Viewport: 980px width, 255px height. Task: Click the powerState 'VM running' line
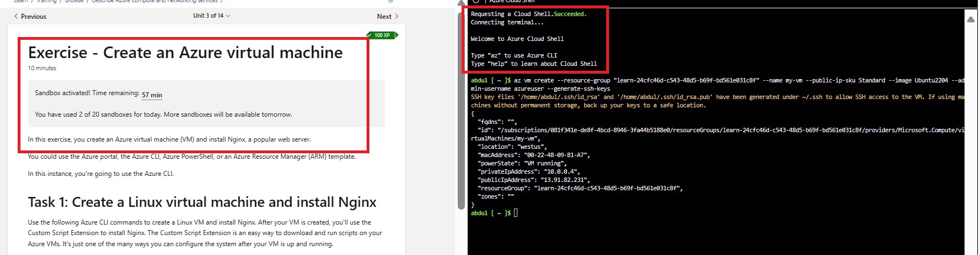[522, 163]
